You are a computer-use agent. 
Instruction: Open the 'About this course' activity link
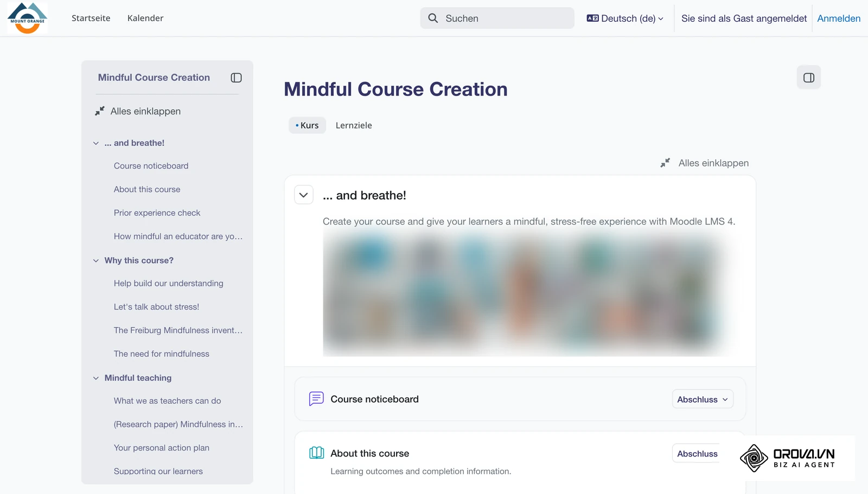[x=369, y=453]
